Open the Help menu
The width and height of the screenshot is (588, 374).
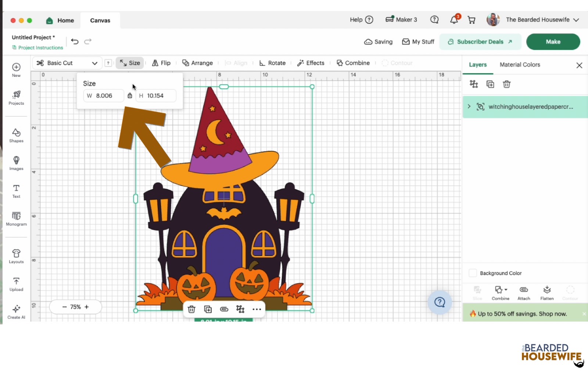pos(362,20)
